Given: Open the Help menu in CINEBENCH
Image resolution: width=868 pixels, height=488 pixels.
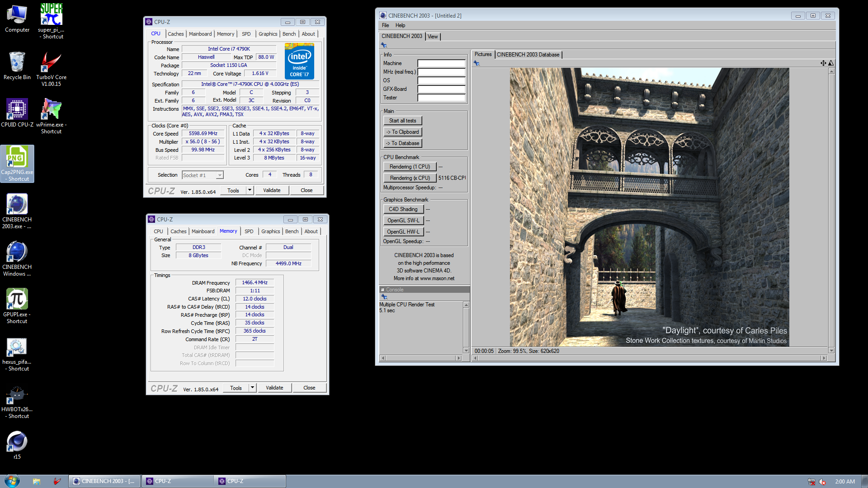Looking at the screenshot, I should [x=400, y=25].
